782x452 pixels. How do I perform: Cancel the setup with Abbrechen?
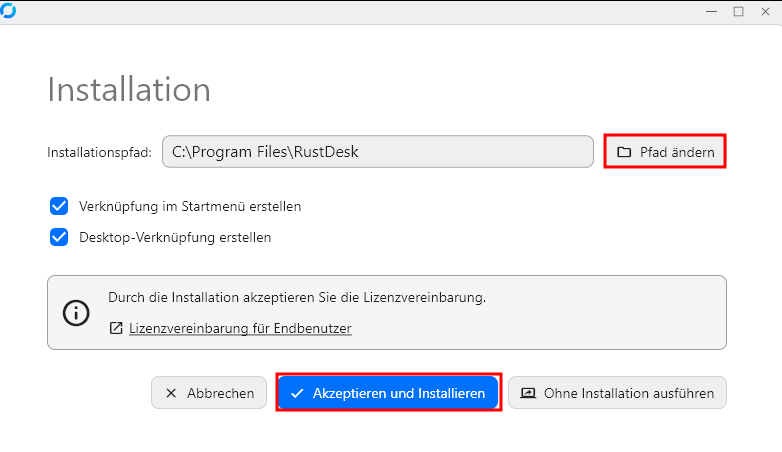click(x=209, y=393)
